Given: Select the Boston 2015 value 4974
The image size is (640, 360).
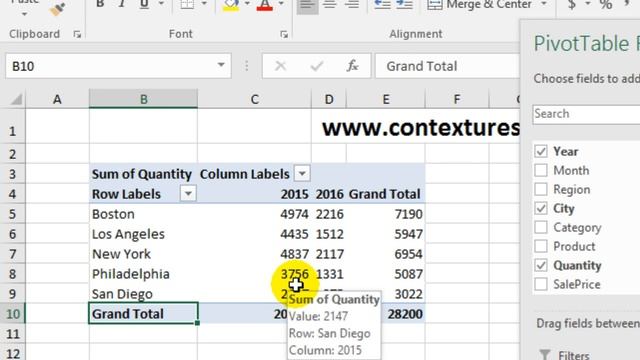Looking at the screenshot, I should coord(254,214).
